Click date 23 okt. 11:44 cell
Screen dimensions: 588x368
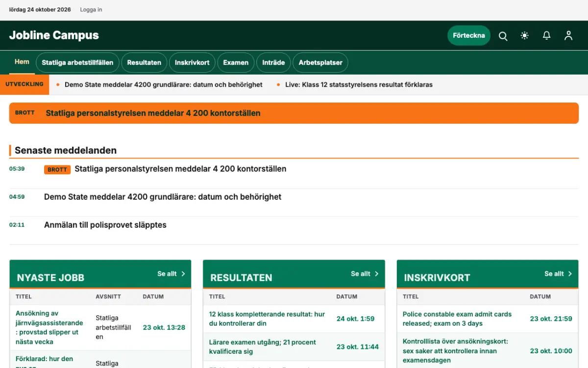[358, 347]
